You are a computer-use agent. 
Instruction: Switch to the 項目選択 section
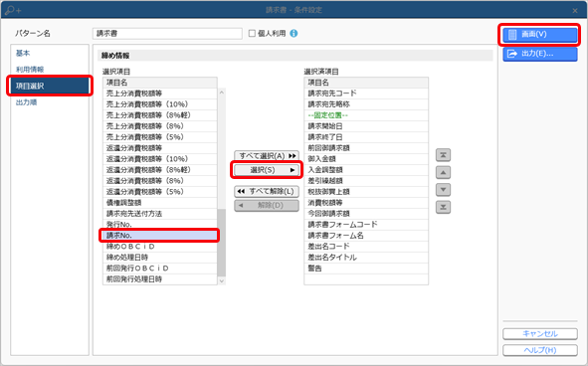click(50, 86)
